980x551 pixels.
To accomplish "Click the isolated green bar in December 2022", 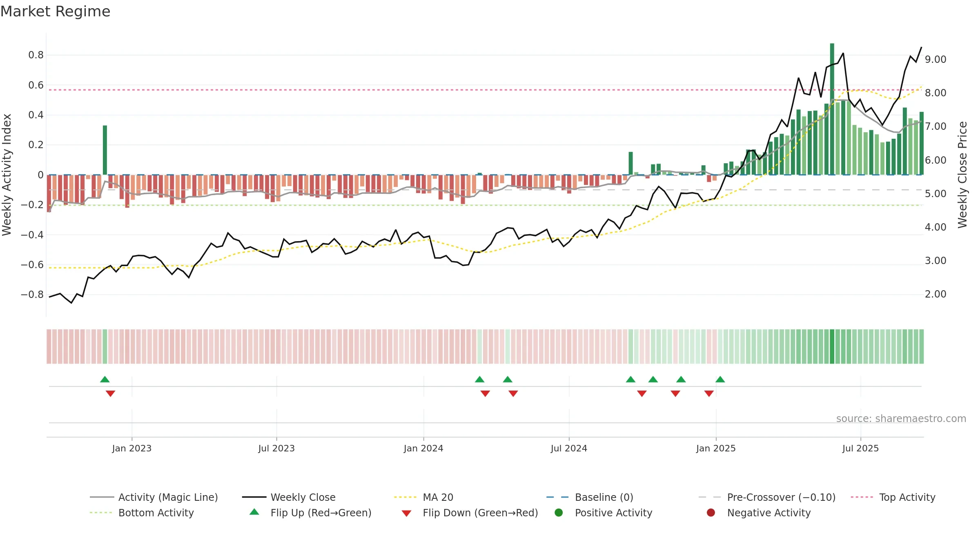I will (x=105, y=150).
